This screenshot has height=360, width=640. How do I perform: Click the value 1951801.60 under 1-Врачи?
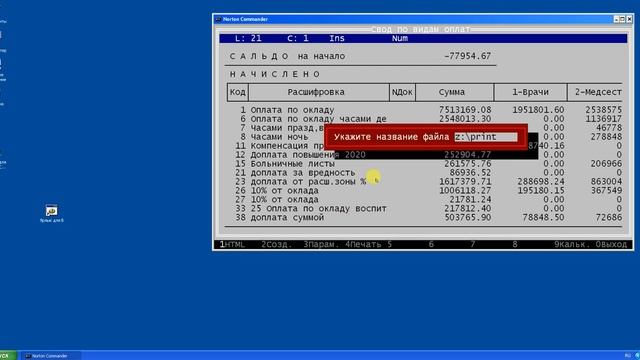(x=538, y=110)
